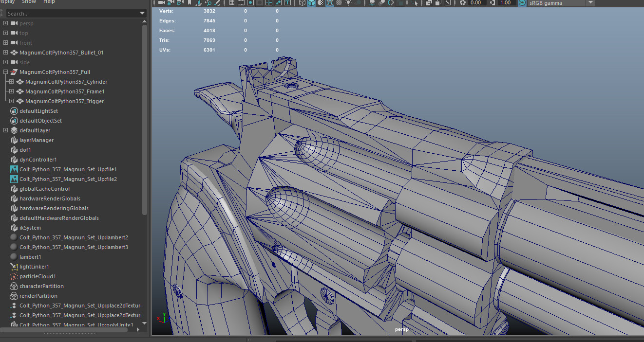Image resolution: width=644 pixels, height=342 pixels.
Task: Toggle isolate select mode
Action: pyautogui.click(x=415, y=3)
